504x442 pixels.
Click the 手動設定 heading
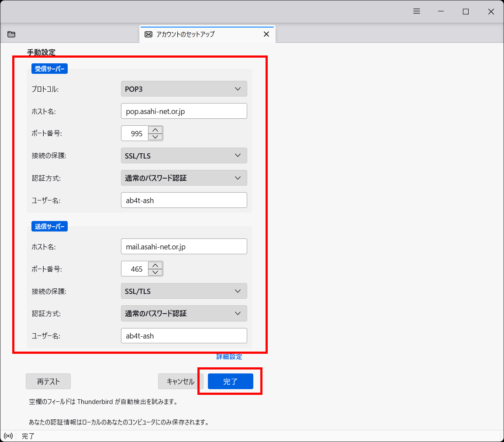coord(41,52)
